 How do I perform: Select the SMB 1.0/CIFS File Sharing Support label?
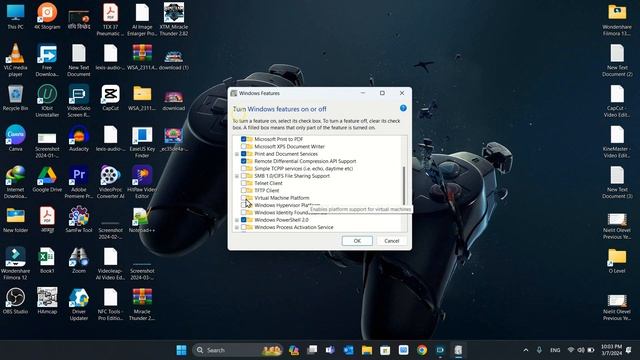pyautogui.click(x=292, y=176)
